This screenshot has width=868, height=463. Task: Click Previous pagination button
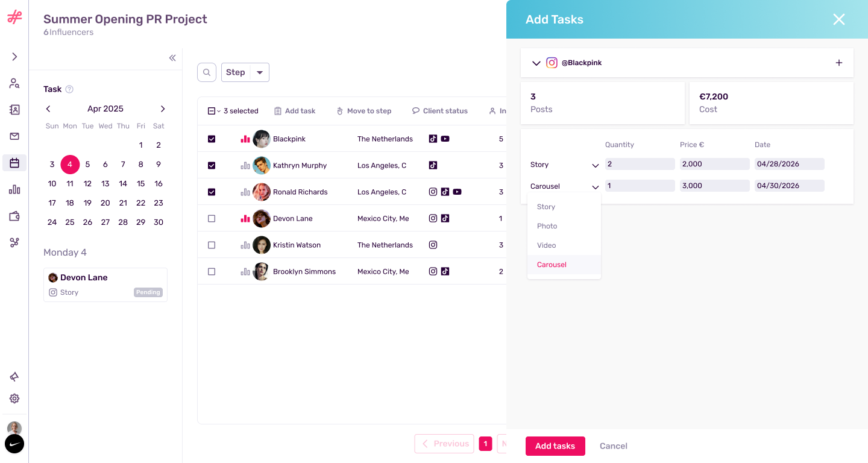tap(444, 444)
